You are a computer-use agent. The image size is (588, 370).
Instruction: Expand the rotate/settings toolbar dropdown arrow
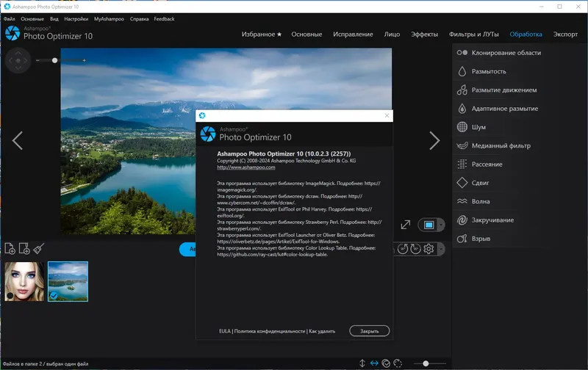(x=442, y=249)
